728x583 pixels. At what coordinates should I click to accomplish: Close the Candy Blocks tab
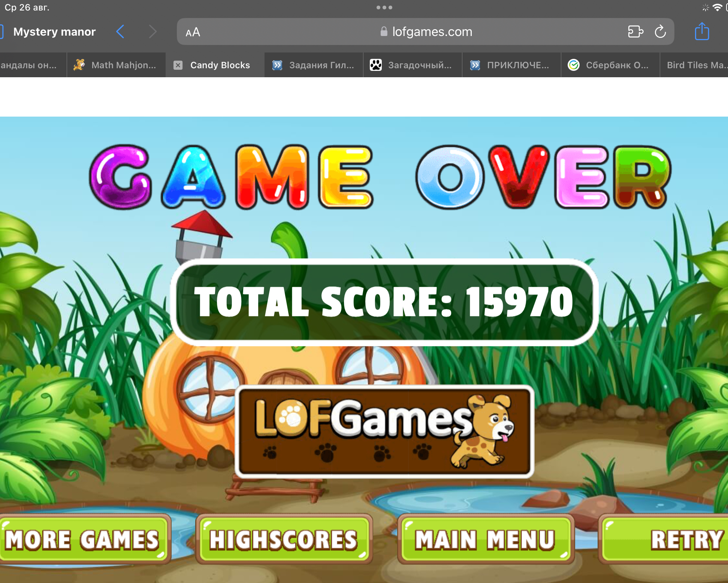[178, 65]
